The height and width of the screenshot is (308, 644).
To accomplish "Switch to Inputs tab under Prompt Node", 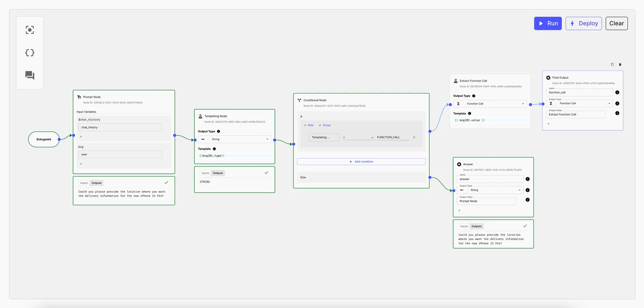I will click(x=84, y=183).
